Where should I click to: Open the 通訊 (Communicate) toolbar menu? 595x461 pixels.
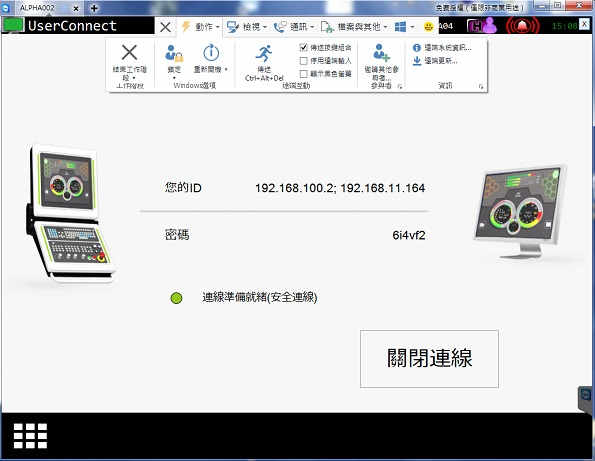(x=294, y=27)
